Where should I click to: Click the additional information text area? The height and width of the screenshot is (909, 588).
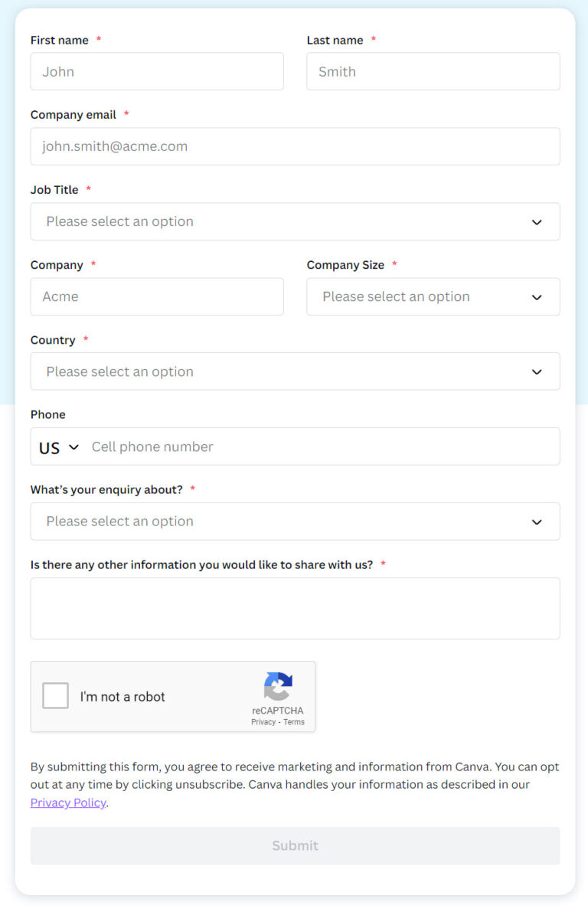[x=295, y=607]
